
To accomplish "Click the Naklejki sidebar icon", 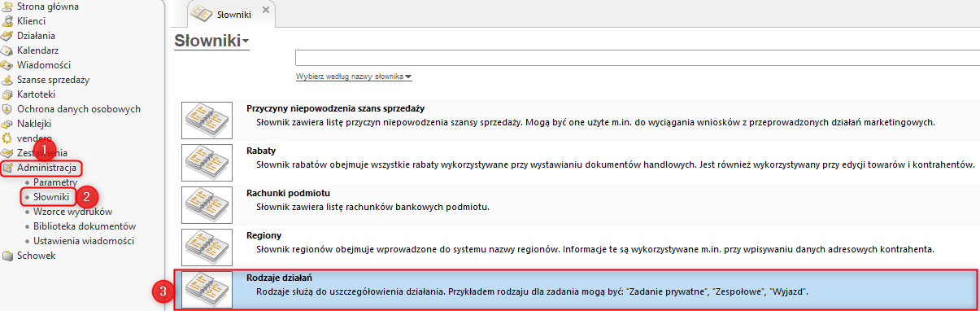I will [x=8, y=123].
